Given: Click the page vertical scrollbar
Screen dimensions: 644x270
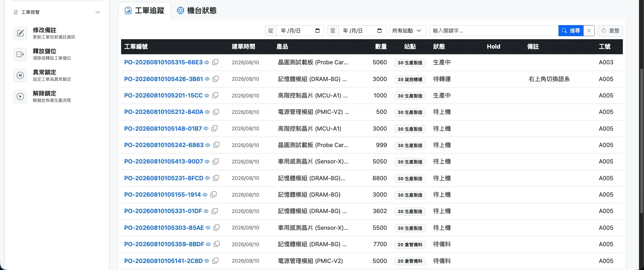Looking at the screenshot, I should coord(642,141).
